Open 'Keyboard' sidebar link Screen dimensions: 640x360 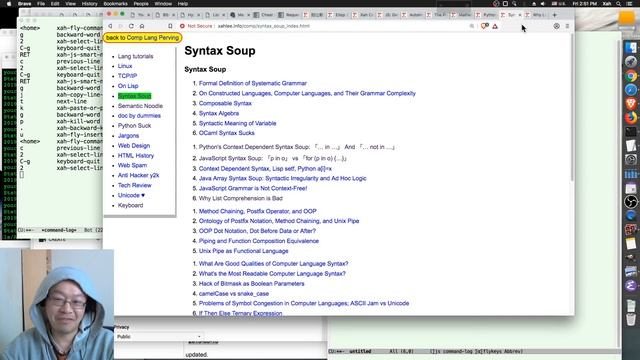tap(131, 205)
